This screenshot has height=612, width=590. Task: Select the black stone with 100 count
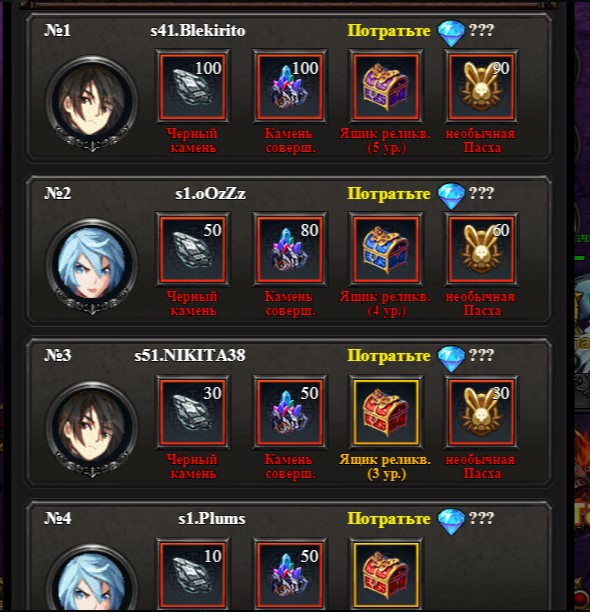[x=193, y=87]
